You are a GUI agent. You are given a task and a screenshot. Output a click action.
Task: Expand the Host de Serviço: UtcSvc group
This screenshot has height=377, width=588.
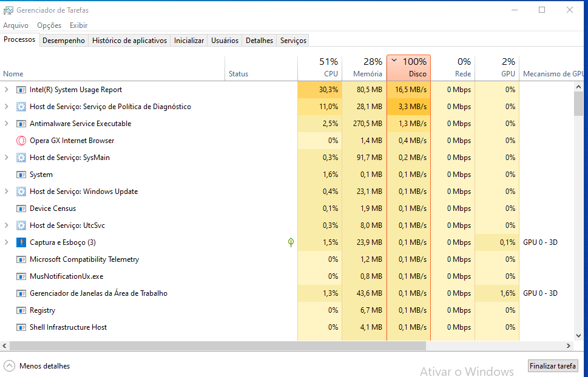click(x=7, y=225)
